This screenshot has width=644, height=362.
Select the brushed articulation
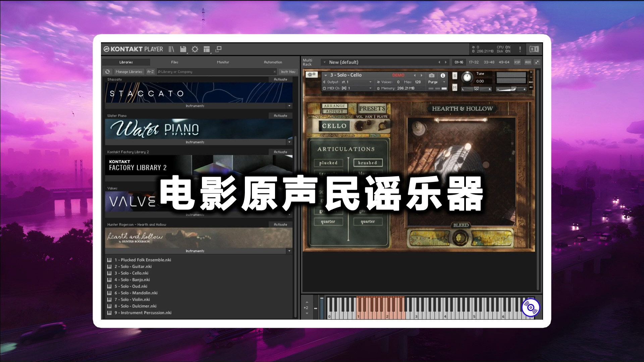[x=368, y=163]
